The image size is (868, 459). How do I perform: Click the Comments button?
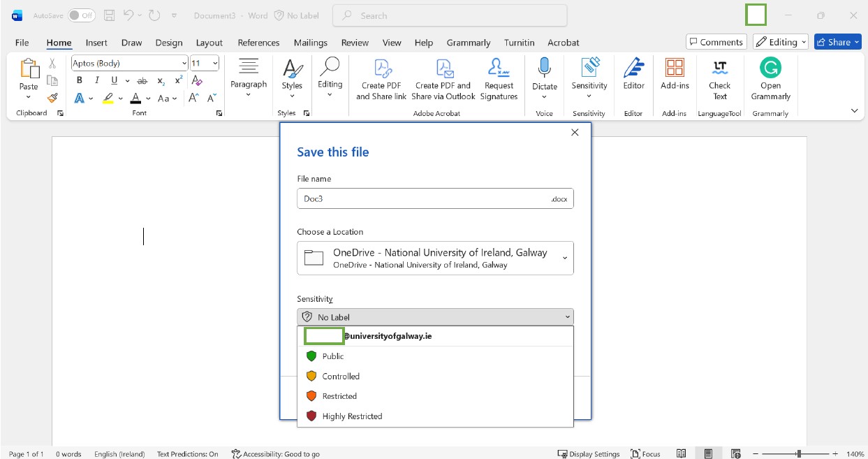(716, 42)
